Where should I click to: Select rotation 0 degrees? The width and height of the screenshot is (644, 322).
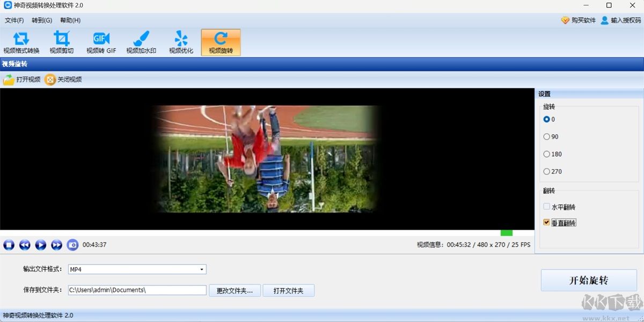(547, 119)
